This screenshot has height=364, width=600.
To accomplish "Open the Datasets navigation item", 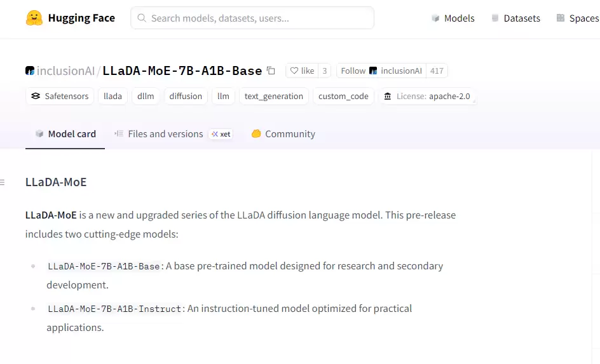I will coord(515,18).
